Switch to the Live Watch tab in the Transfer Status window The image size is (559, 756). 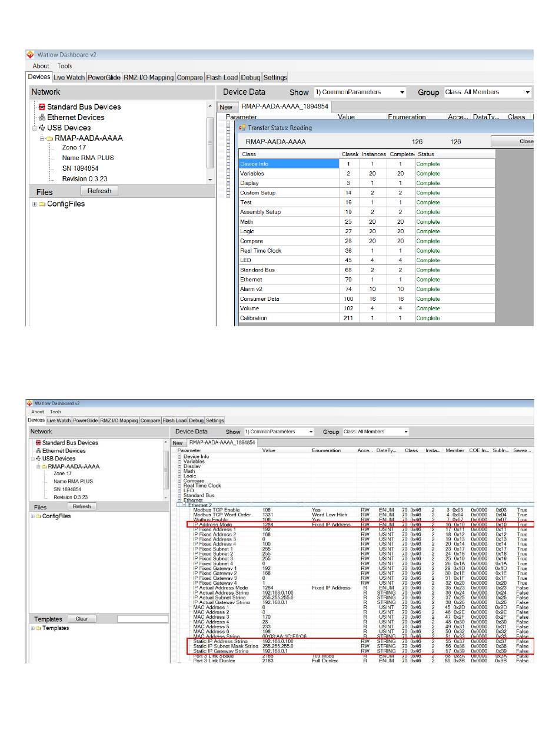point(69,77)
